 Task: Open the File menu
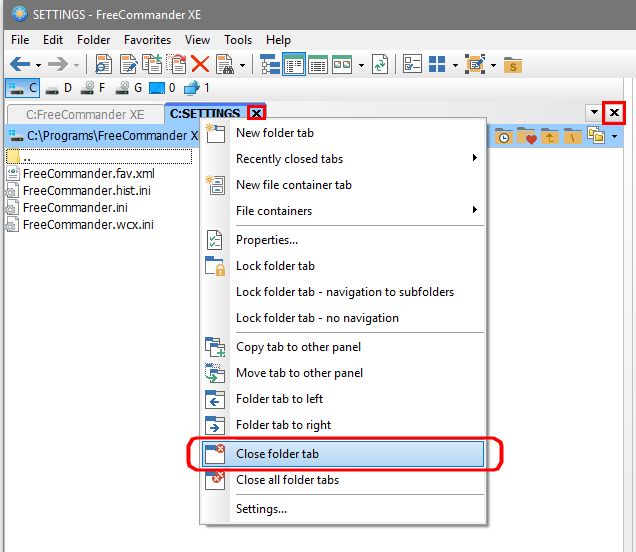[x=20, y=40]
